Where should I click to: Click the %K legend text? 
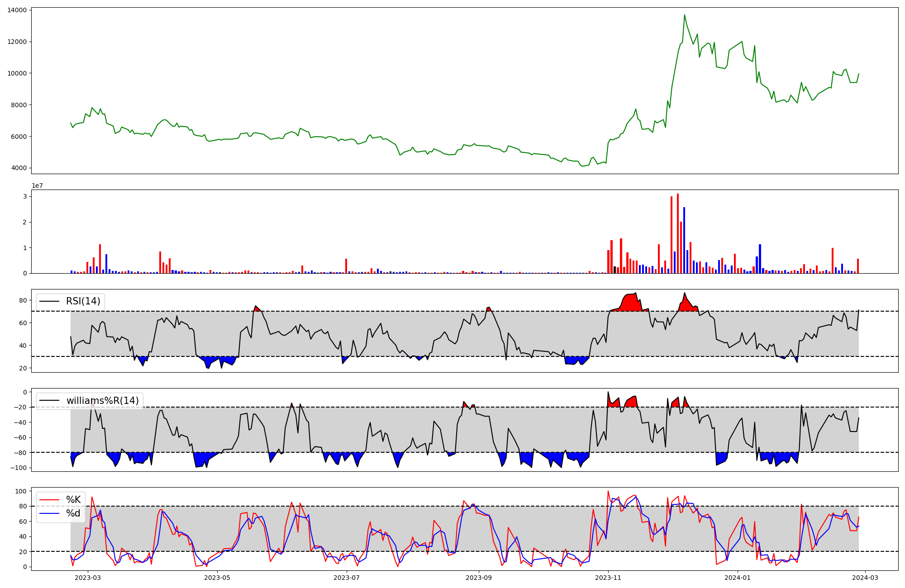point(73,500)
